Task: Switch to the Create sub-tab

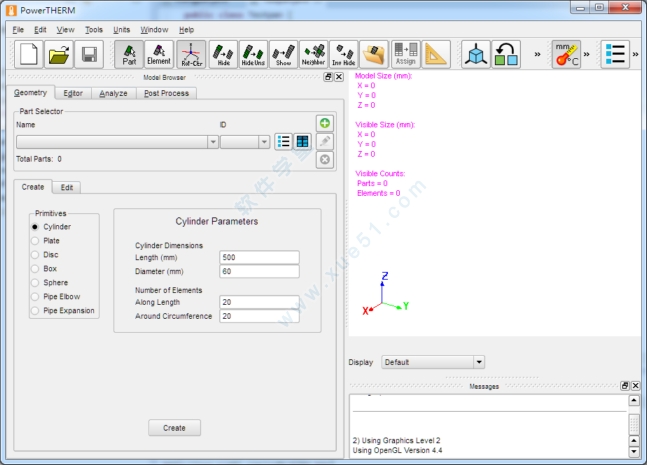Action: (x=33, y=187)
